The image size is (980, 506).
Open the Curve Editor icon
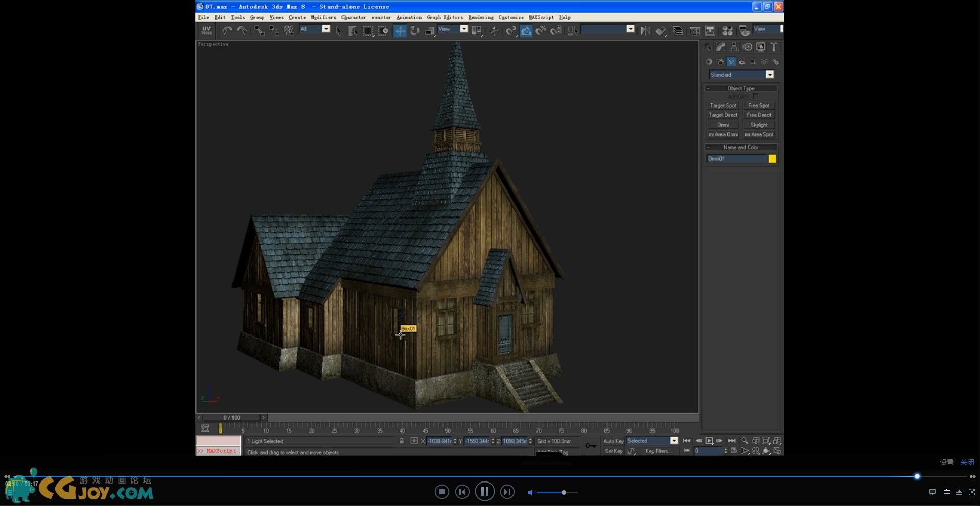tap(695, 31)
